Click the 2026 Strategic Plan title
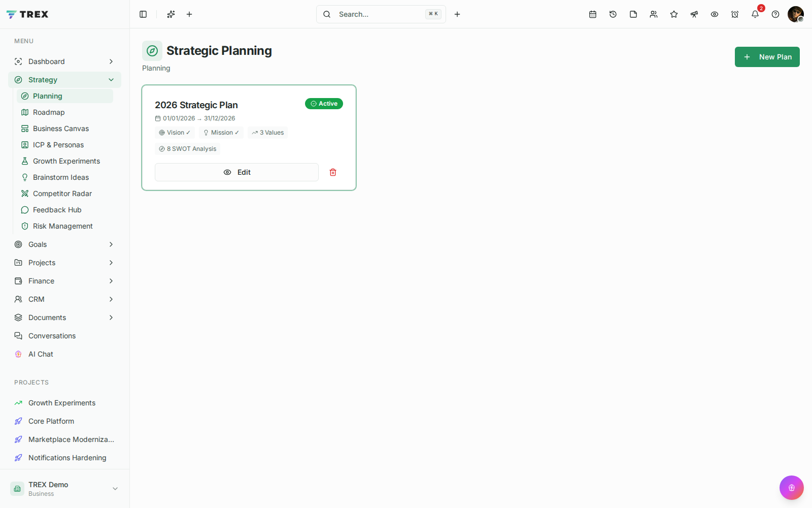 pyautogui.click(x=196, y=105)
